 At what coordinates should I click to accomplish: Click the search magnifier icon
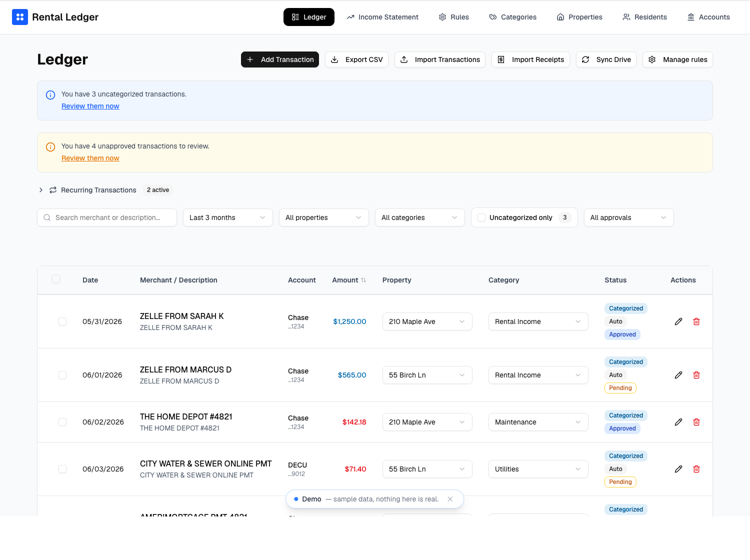(x=47, y=217)
